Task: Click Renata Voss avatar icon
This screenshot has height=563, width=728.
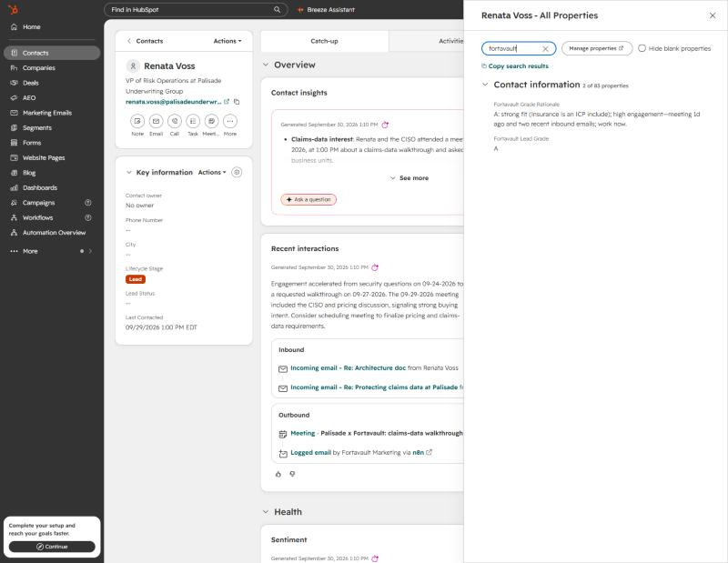Action: point(133,65)
